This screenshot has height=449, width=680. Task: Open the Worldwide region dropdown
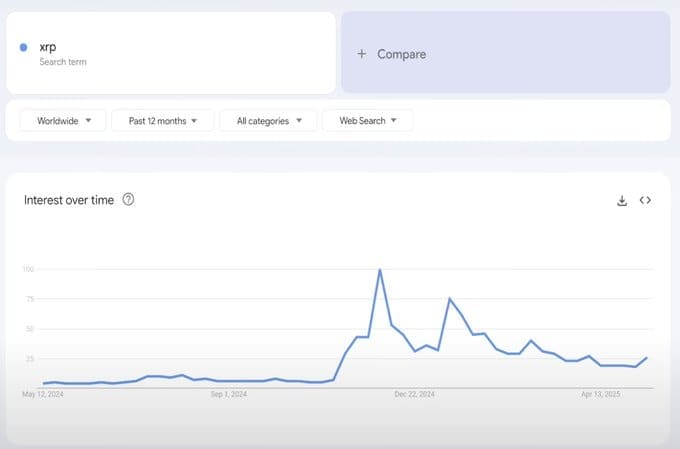63,121
